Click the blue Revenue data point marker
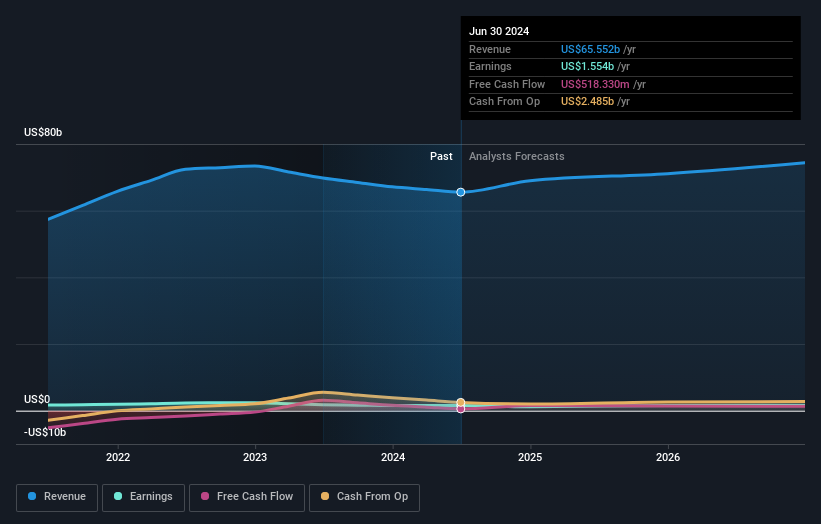Screen dimensions: 821x524 pyautogui.click(x=461, y=192)
